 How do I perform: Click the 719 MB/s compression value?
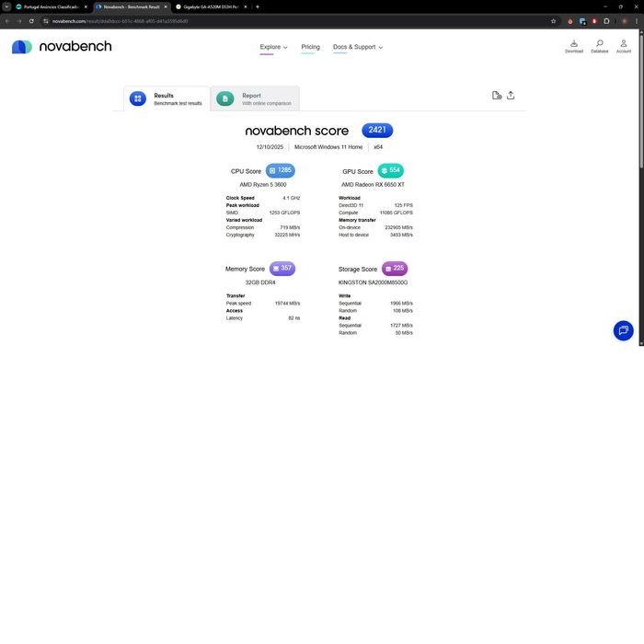[x=290, y=227]
